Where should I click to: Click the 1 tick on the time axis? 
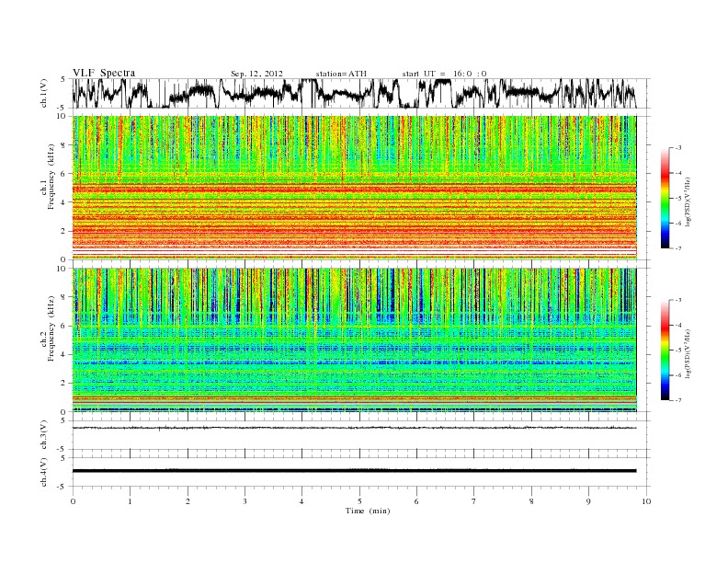[131, 501]
